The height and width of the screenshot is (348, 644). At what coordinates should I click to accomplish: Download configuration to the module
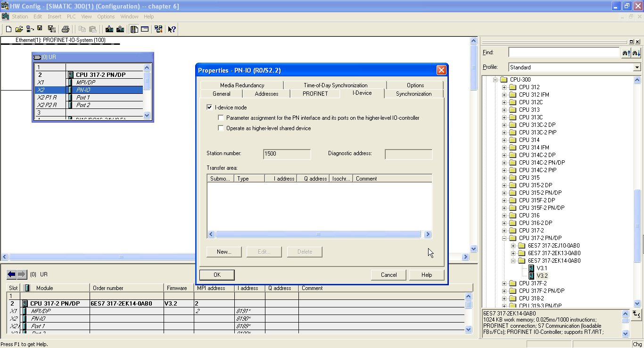(x=109, y=29)
